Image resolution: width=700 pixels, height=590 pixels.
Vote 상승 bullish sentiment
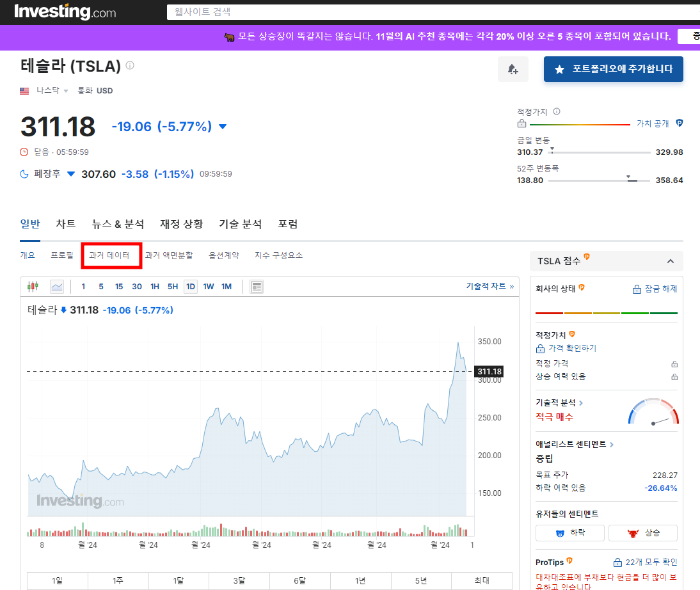point(643,533)
